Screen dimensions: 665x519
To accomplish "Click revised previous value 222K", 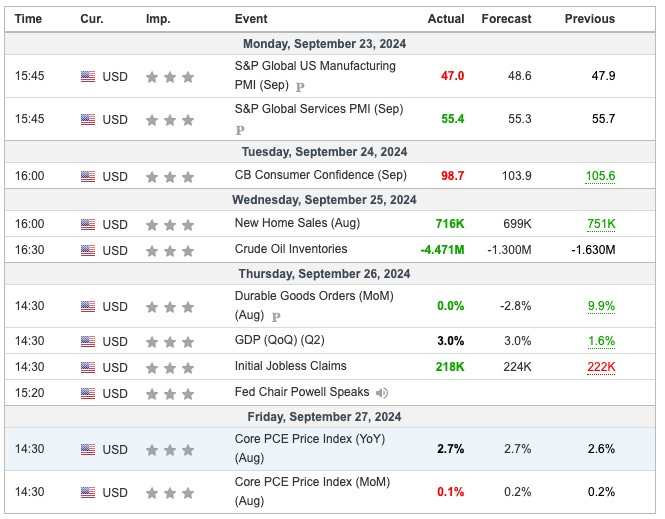I will [x=601, y=367].
